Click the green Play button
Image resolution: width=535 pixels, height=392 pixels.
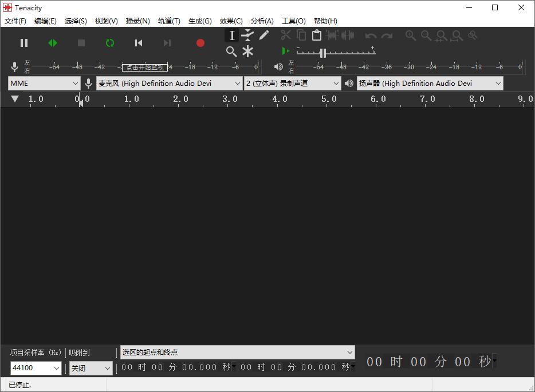point(53,43)
